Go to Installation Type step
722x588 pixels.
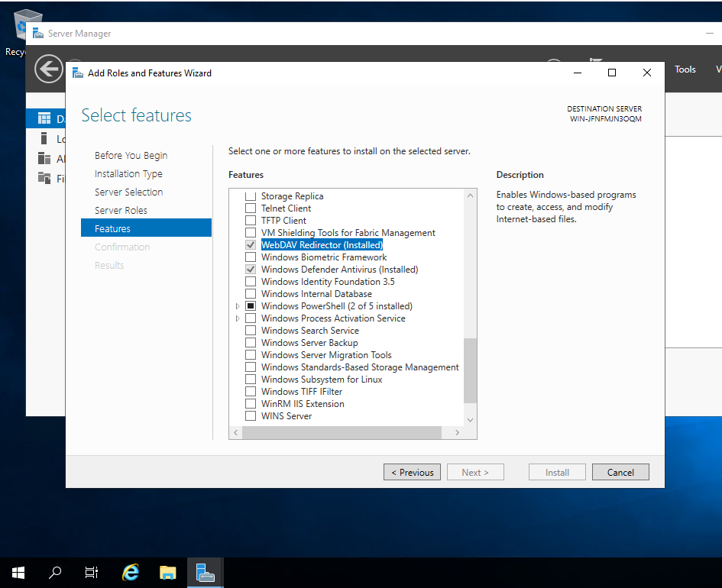pos(128,174)
